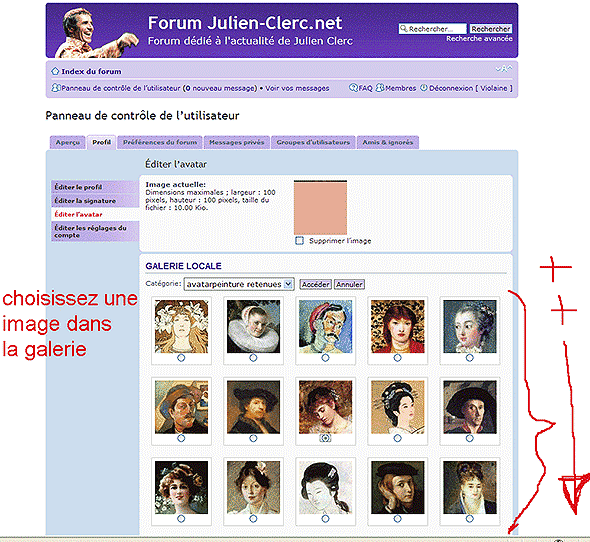The height and width of the screenshot is (542, 590).
Task: Choose Éditer le profil in sidebar
Action: tap(95, 187)
